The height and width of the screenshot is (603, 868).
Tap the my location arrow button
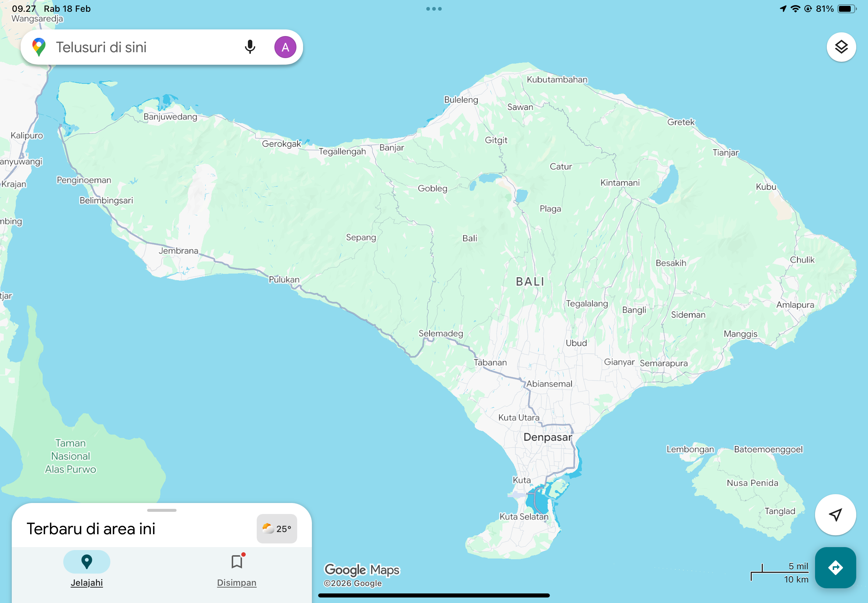click(835, 515)
